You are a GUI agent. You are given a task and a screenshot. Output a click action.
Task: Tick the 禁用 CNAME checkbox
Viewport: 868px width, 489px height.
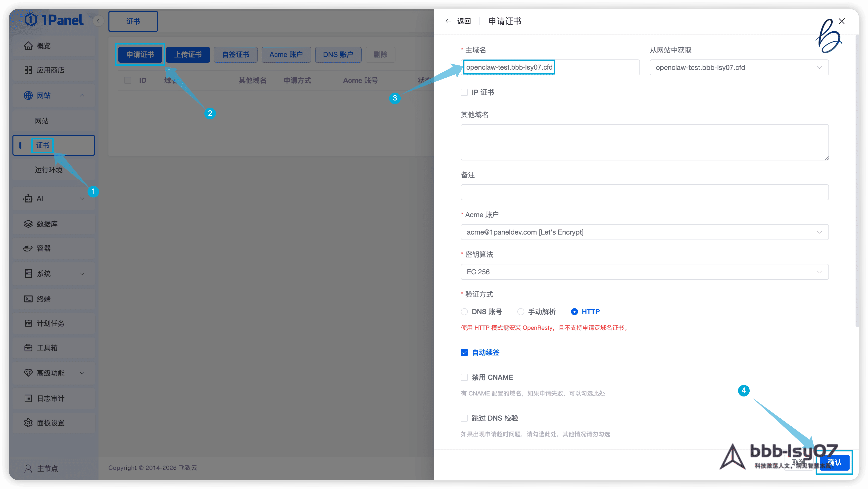pos(464,378)
